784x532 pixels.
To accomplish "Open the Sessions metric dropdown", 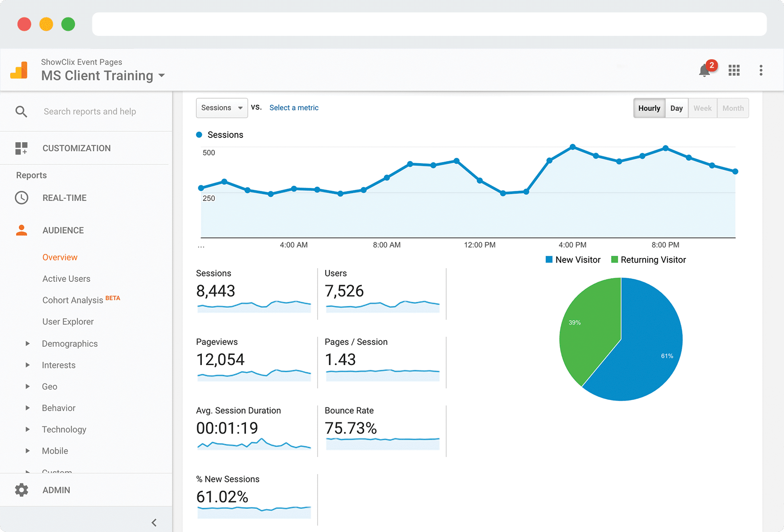I will point(222,108).
